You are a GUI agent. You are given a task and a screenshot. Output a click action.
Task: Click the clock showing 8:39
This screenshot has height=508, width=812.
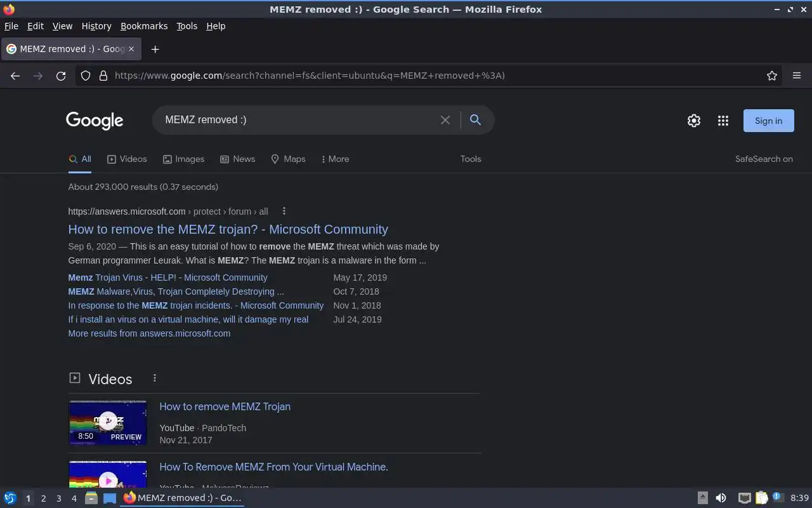[799, 498]
